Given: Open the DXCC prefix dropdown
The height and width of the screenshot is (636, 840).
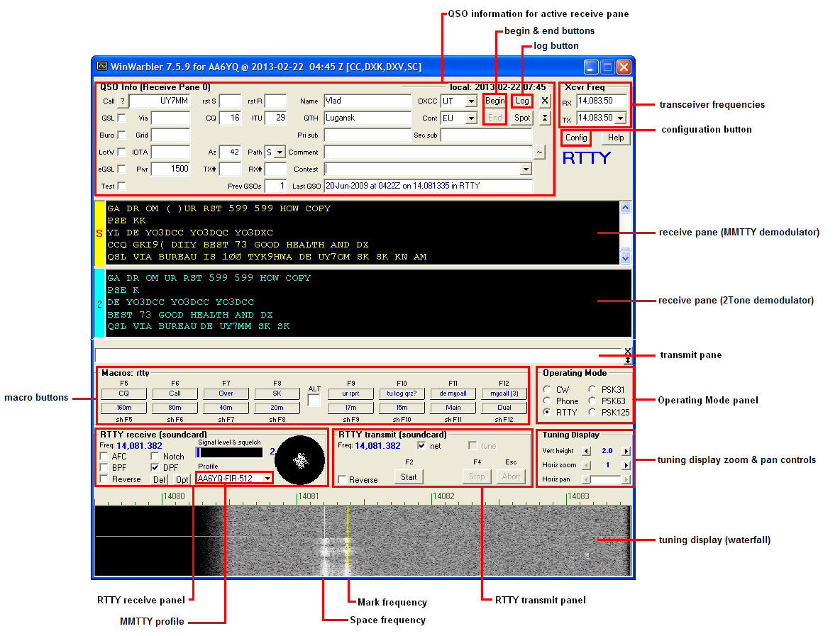Looking at the screenshot, I should (x=471, y=101).
